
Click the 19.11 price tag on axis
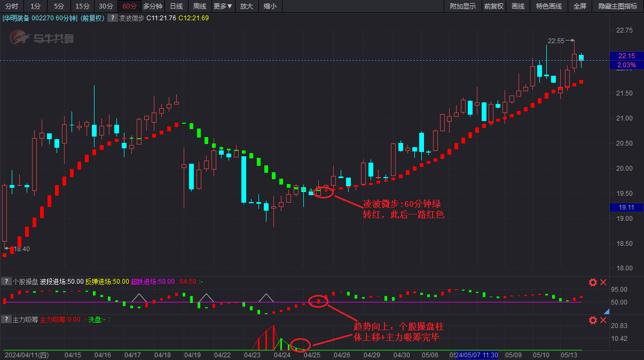(x=626, y=207)
